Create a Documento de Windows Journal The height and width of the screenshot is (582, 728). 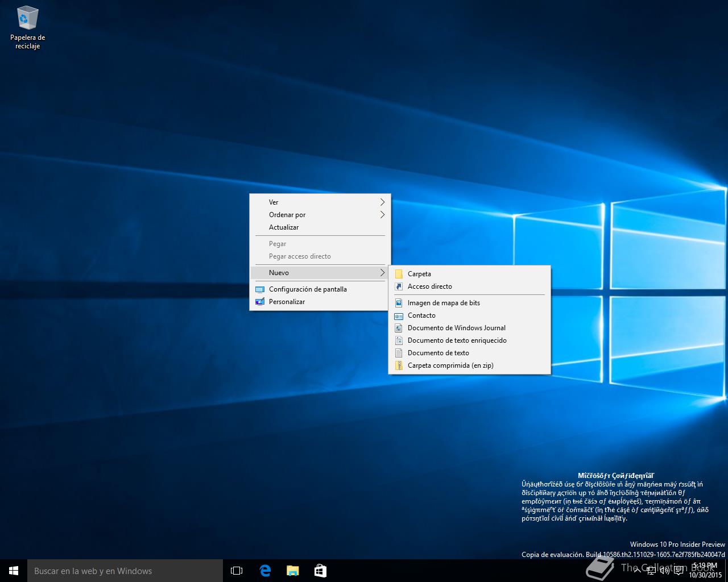point(469,328)
